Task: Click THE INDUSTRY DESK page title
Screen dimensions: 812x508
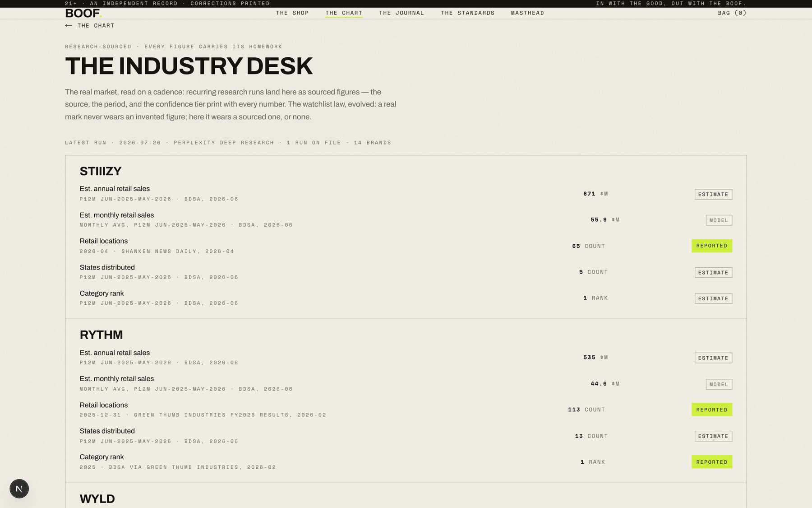Action: (189, 66)
